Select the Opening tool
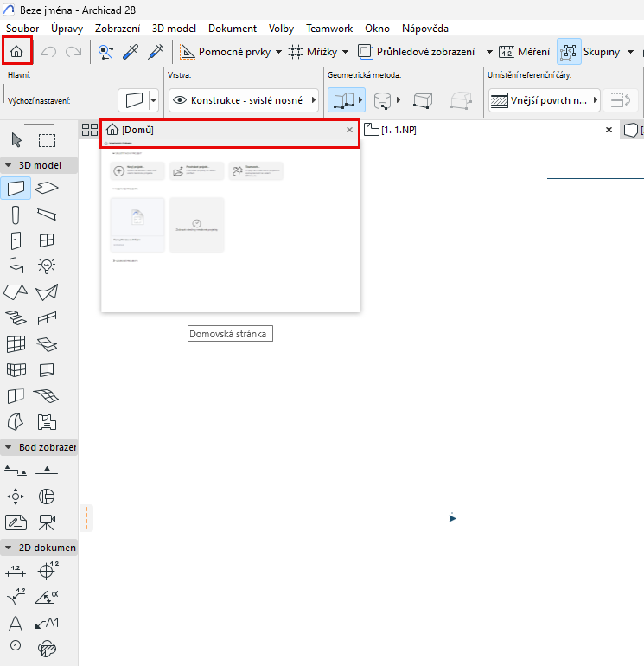 tap(47, 369)
